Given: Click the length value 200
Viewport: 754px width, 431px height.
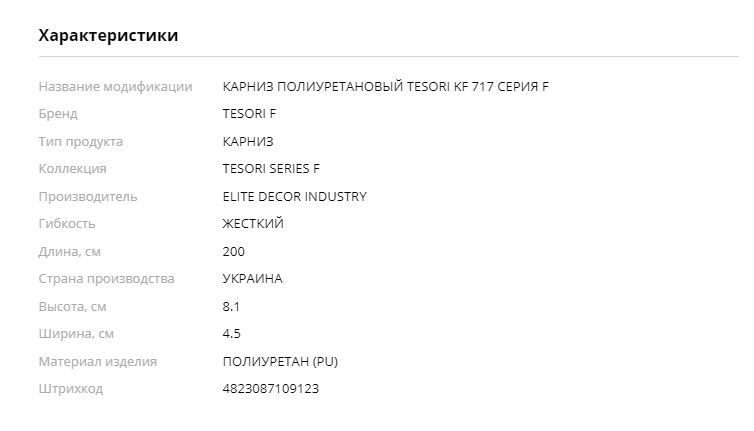Looking at the screenshot, I should pyautogui.click(x=234, y=252).
